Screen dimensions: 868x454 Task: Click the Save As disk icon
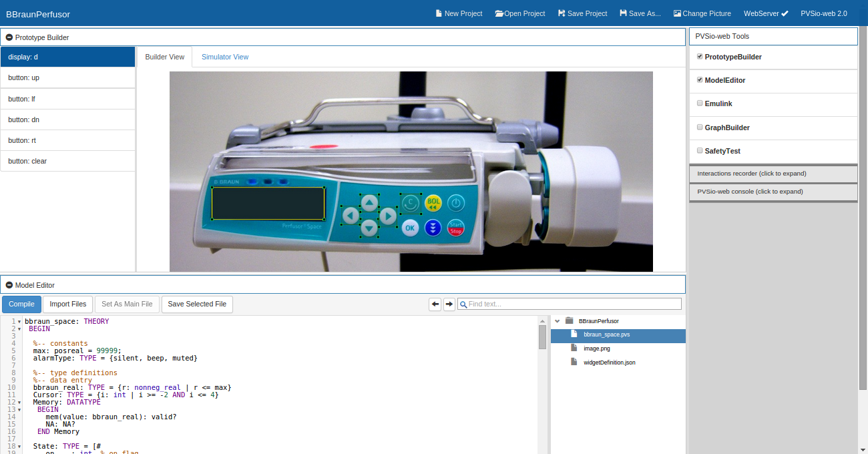point(623,13)
